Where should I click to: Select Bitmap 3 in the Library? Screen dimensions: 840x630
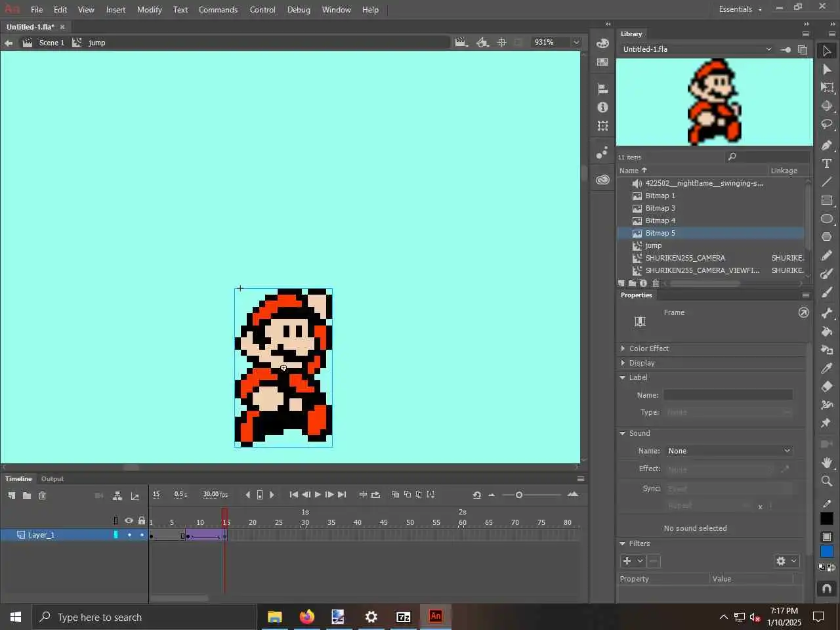click(x=660, y=208)
